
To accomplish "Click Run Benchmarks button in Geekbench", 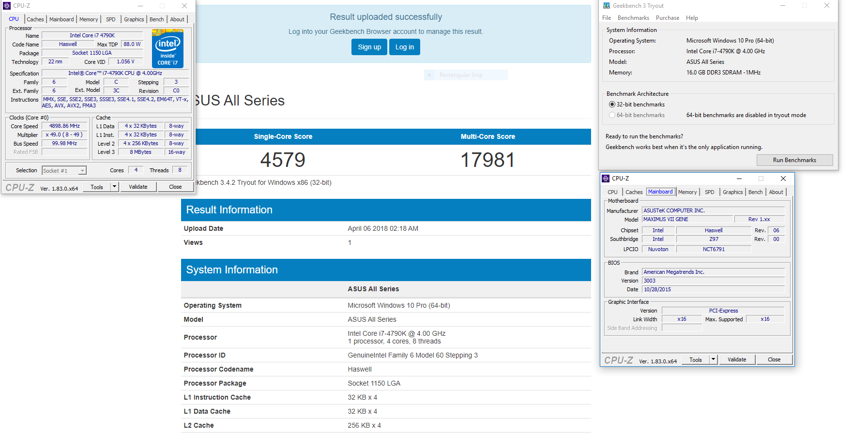I will [794, 160].
